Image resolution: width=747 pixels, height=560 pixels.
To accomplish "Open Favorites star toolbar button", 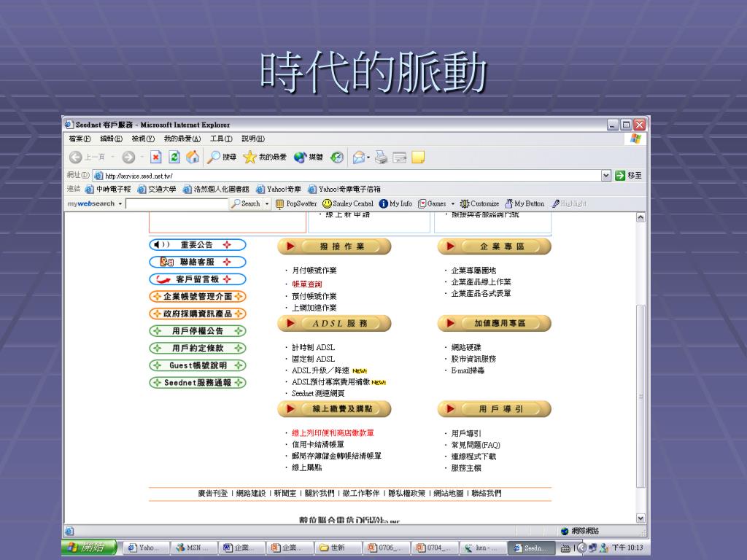I will point(264,157).
